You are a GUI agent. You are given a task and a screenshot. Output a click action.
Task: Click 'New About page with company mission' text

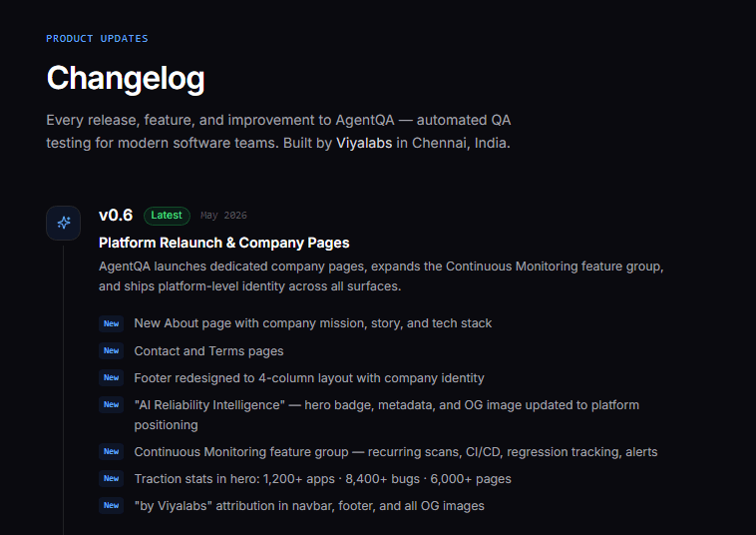coord(313,323)
